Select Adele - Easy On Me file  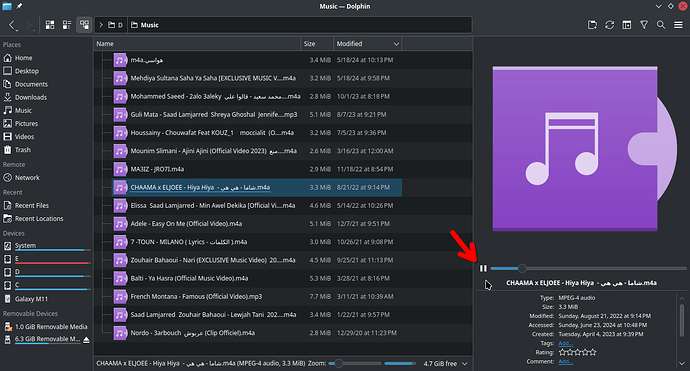click(x=186, y=224)
